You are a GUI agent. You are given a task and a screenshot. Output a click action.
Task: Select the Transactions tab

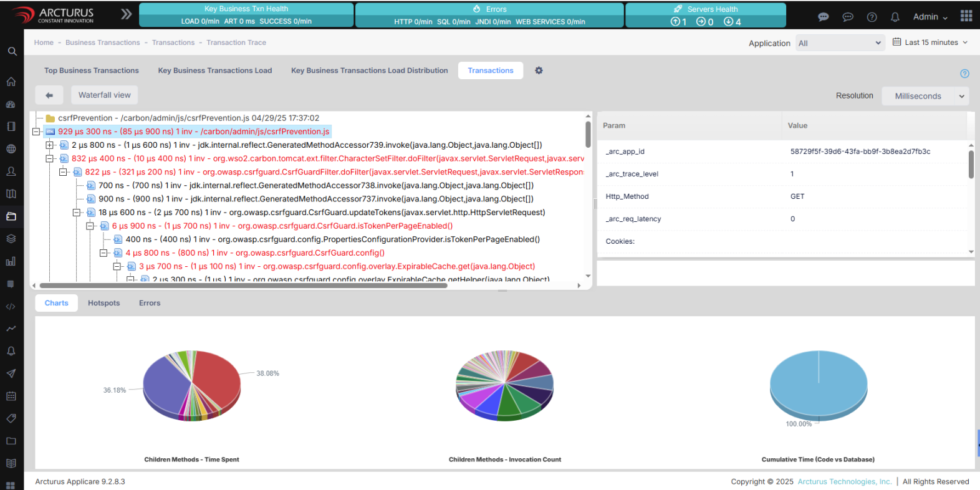pos(491,70)
